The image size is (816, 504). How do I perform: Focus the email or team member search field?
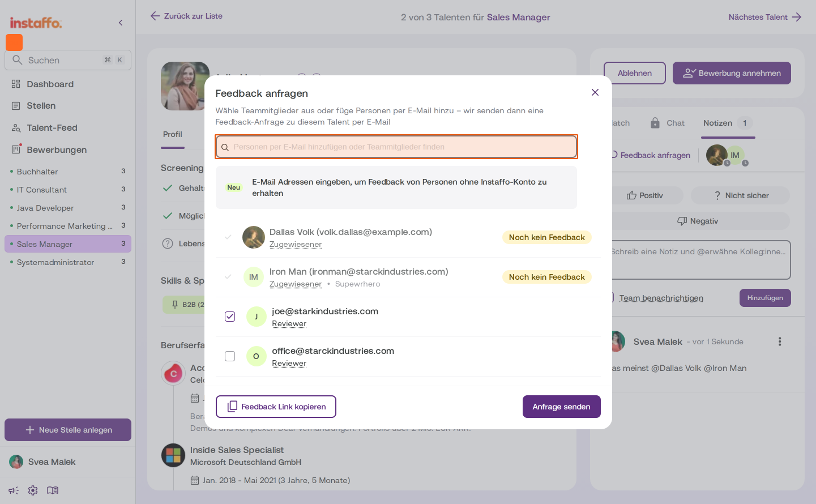click(396, 147)
